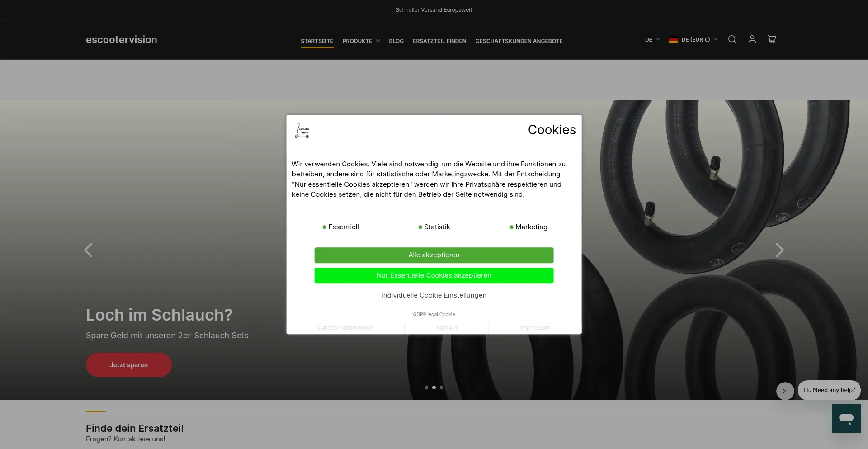
Task: Click the escootervision site logo
Action: (x=122, y=39)
